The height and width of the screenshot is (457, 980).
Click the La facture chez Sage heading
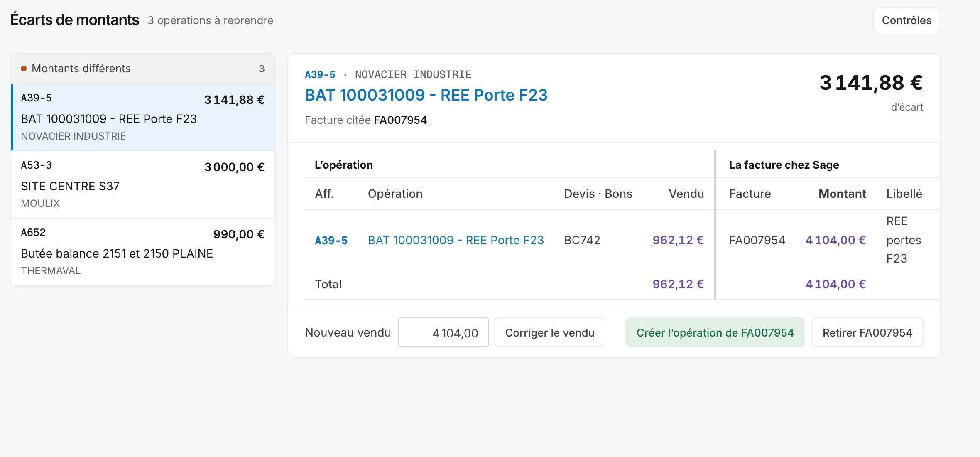(784, 165)
